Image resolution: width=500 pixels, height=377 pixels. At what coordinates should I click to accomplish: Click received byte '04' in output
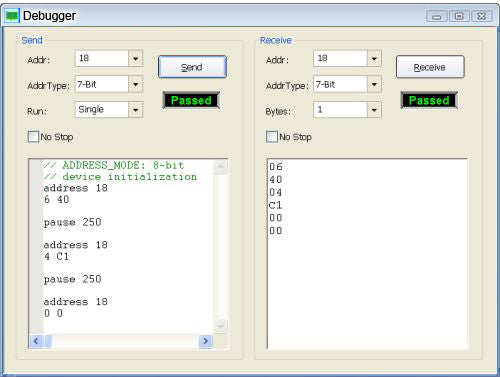(x=276, y=192)
